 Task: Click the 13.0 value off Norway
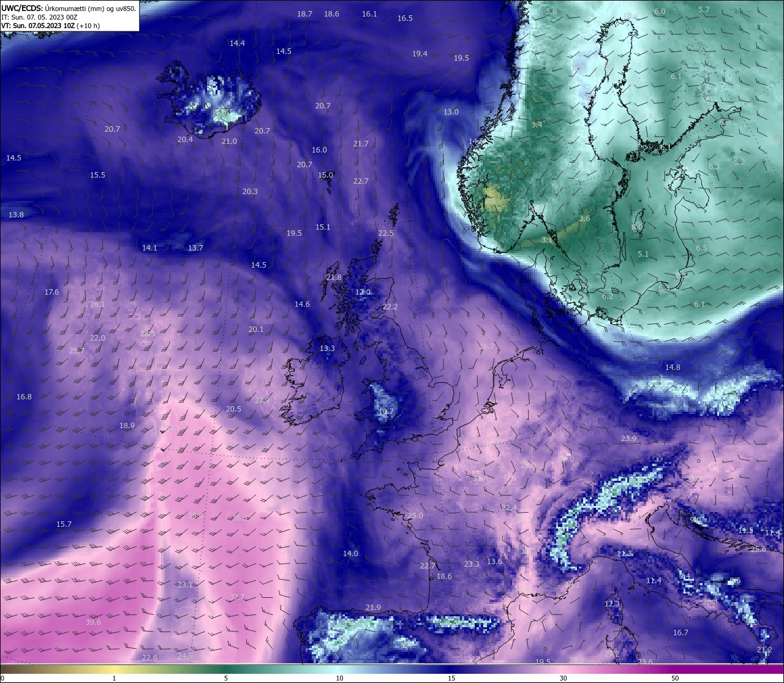point(451,112)
